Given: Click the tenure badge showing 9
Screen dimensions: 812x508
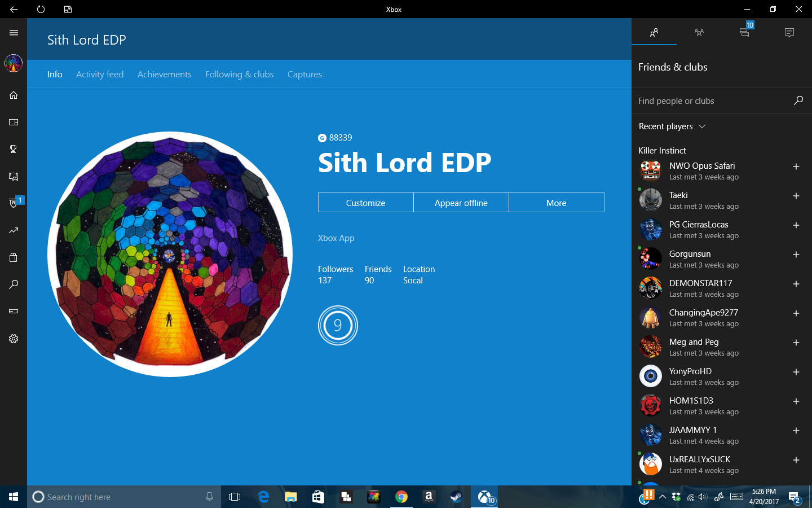Looking at the screenshot, I should click(338, 325).
